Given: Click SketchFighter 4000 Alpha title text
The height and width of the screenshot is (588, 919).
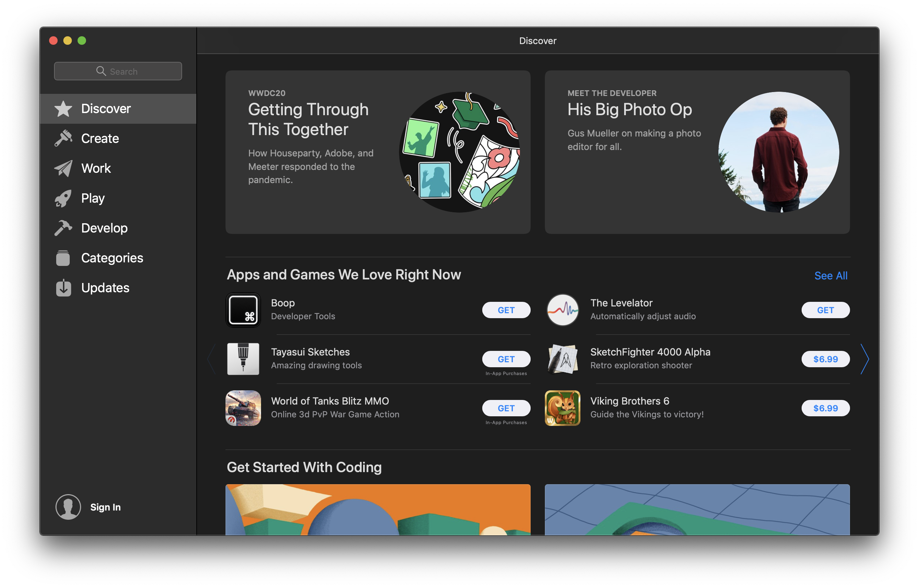Looking at the screenshot, I should pyautogui.click(x=650, y=352).
